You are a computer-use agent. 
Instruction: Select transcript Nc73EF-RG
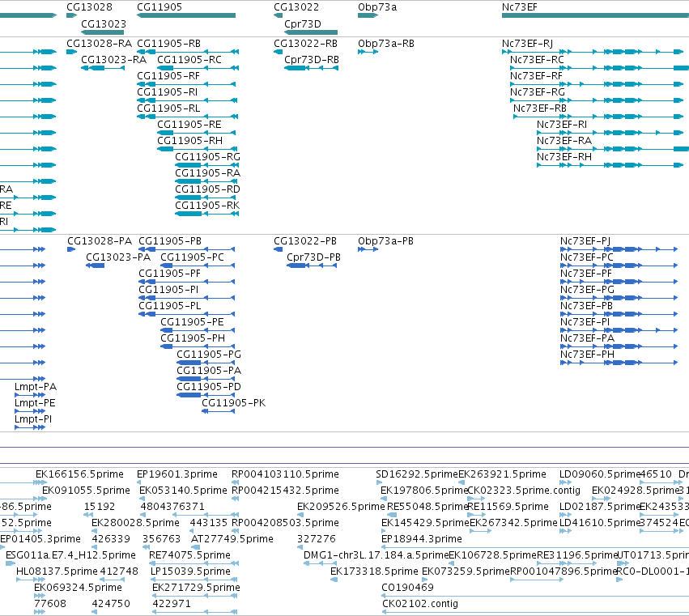pos(537,92)
